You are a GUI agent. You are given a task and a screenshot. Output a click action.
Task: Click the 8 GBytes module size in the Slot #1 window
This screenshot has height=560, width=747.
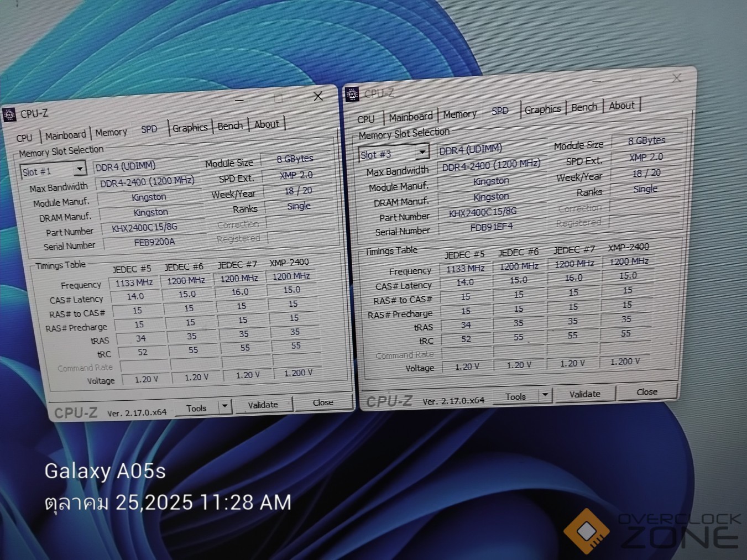coord(295,159)
